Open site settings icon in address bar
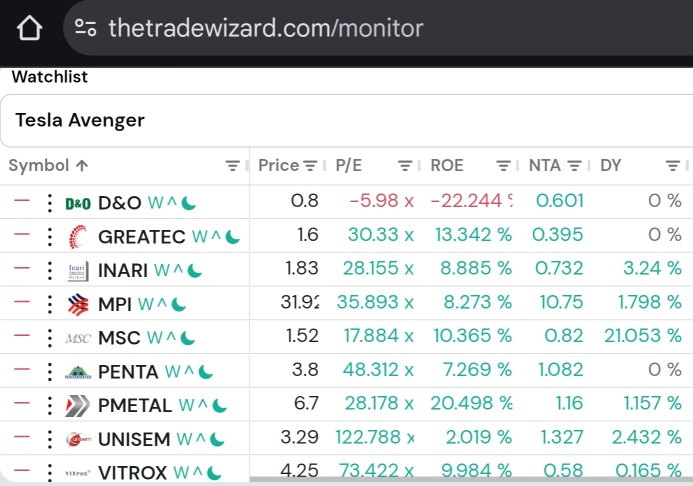Screen dimensions: 693x486 (x=85, y=27)
